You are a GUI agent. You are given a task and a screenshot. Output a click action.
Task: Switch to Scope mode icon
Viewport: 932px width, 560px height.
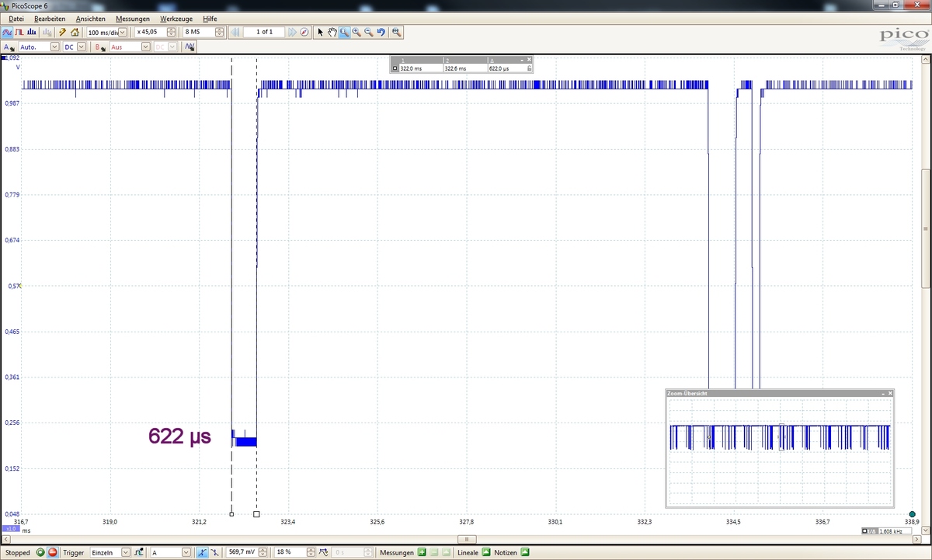(7, 32)
